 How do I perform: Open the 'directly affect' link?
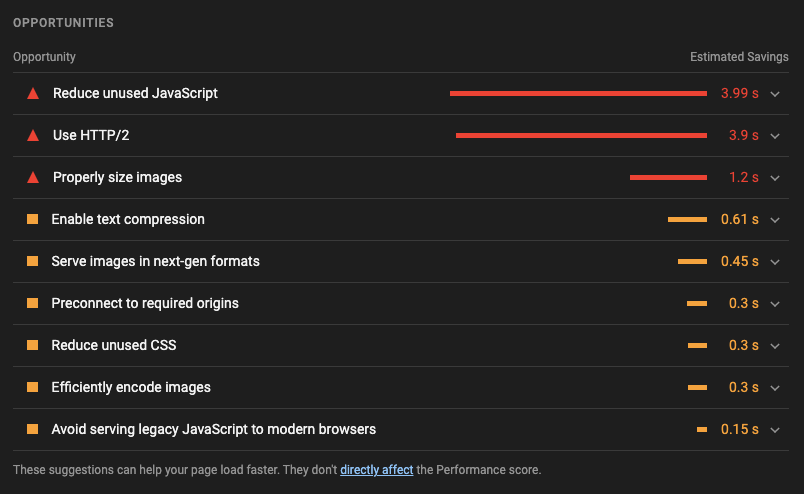(x=376, y=470)
